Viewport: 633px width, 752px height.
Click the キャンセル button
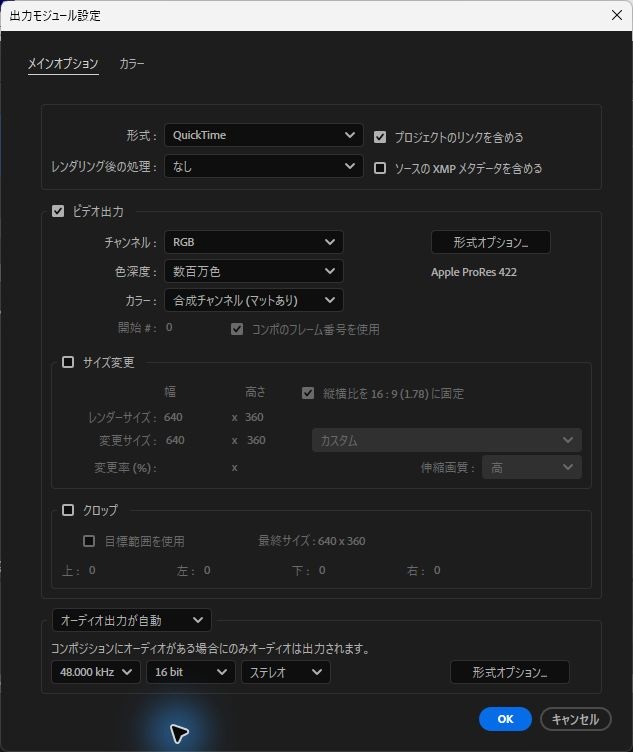click(575, 719)
